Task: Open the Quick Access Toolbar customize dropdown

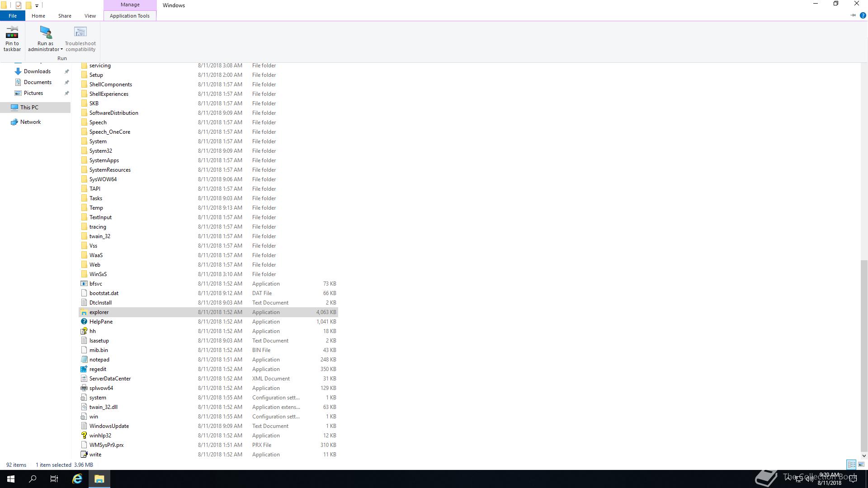Action: [37, 6]
